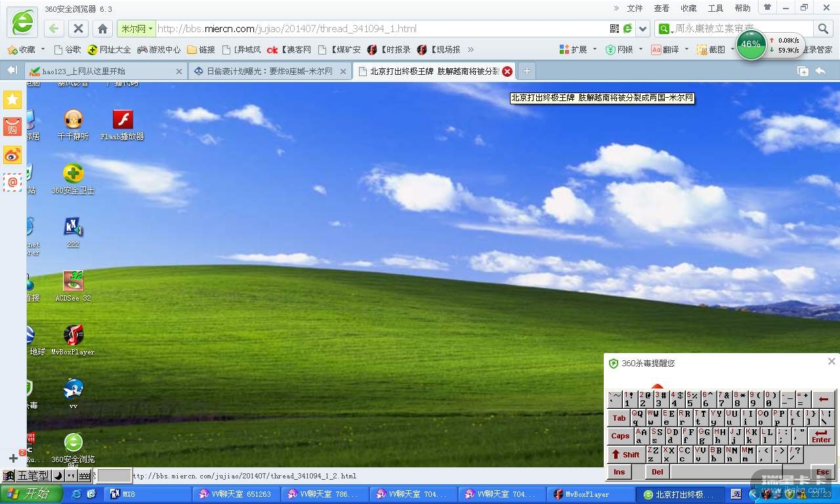Screen dimensions: 840x504
Task: Close the hao123 tab
Action: [x=179, y=72]
